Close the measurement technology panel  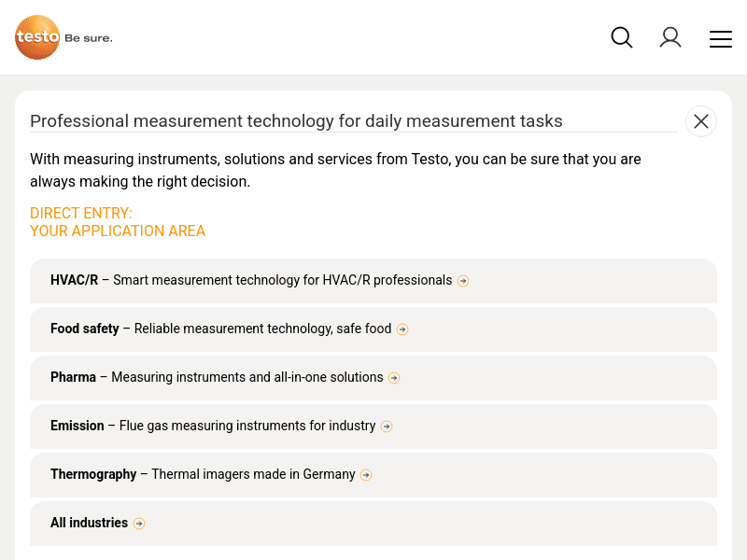point(701,121)
